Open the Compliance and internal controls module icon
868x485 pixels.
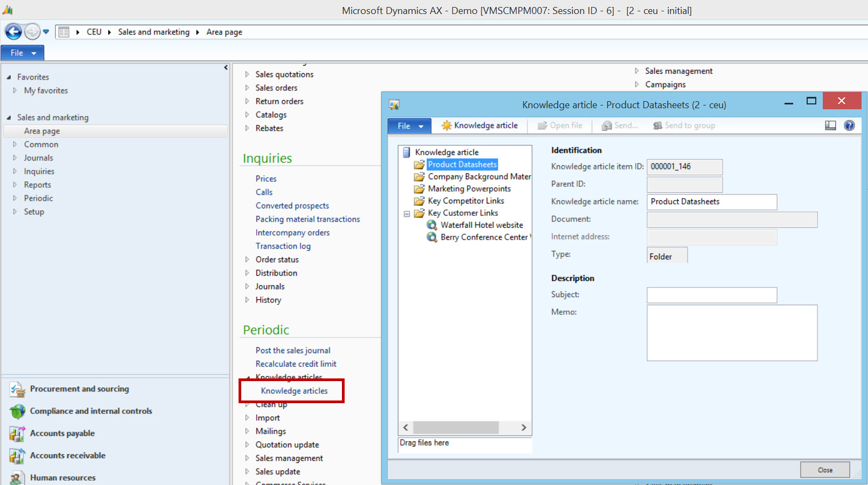(x=17, y=411)
